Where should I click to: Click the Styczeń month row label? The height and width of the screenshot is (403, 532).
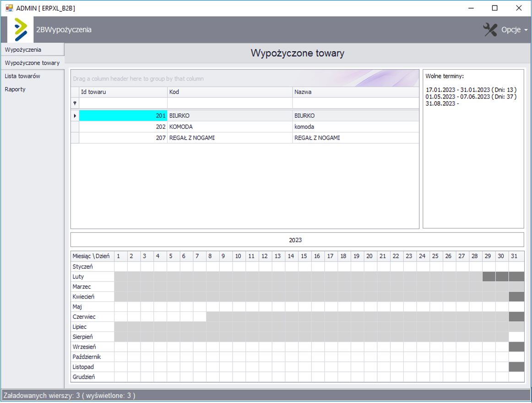click(92, 267)
